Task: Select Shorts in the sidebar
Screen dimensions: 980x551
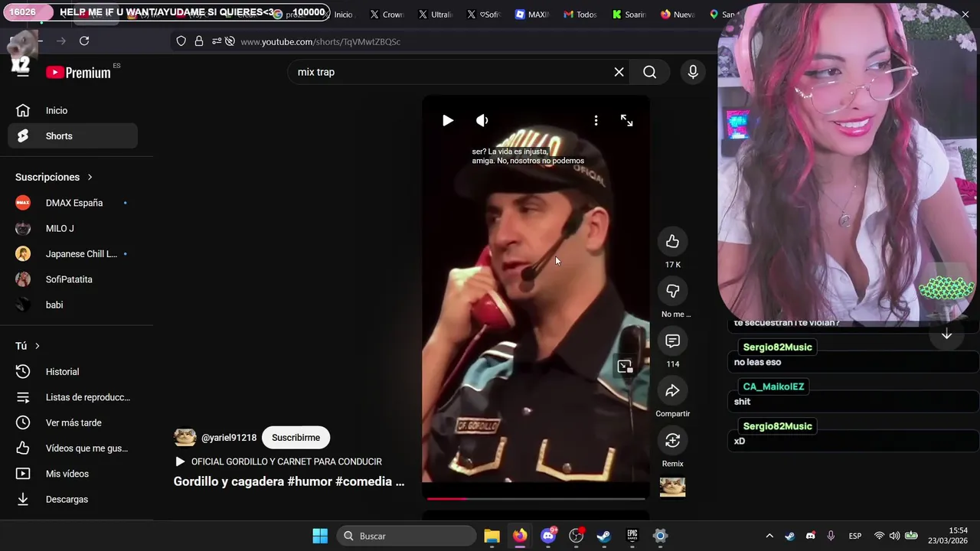Action: (x=73, y=136)
